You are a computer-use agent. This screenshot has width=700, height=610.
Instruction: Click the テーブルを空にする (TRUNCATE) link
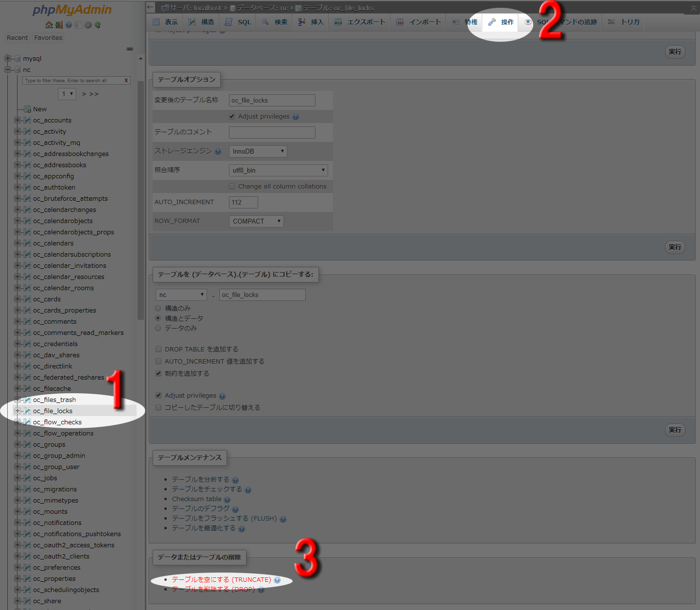pyautogui.click(x=221, y=579)
